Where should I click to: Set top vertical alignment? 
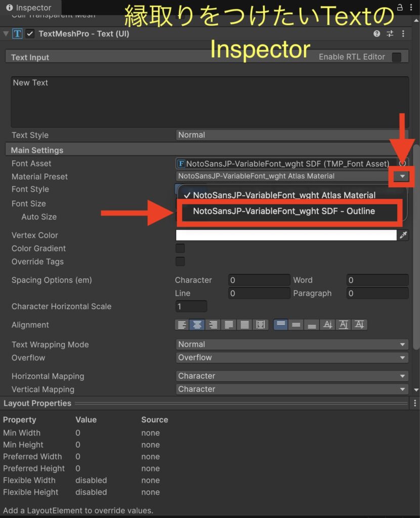pyautogui.click(x=280, y=325)
